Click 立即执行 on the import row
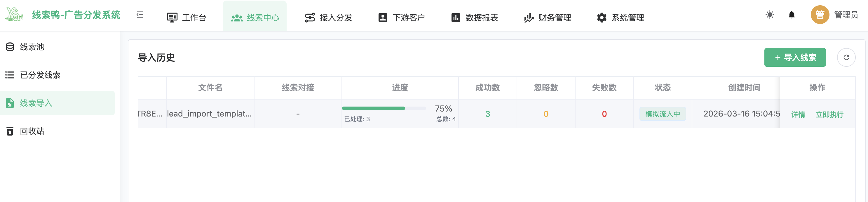The height and width of the screenshot is (202, 868). 829,114
